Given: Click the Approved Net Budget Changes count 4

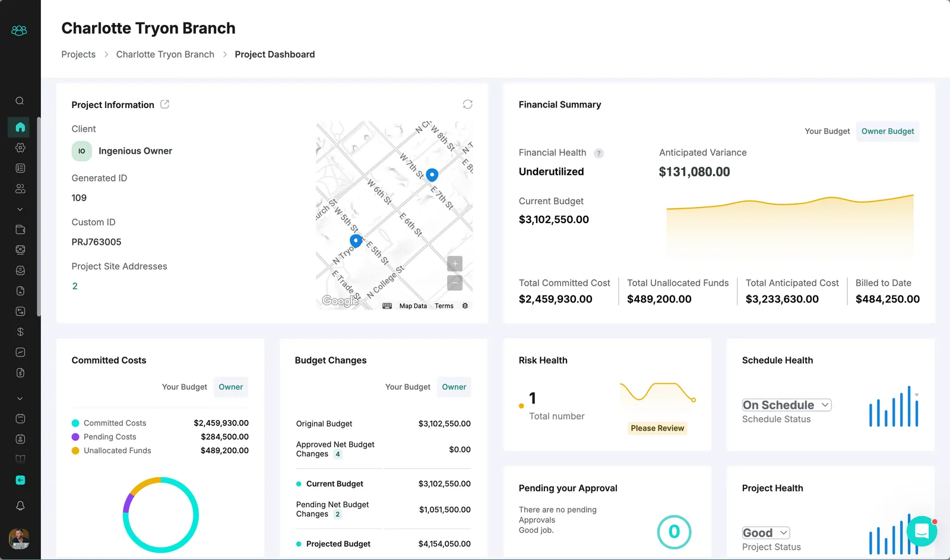Looking at the screenshot, I should pyautogui.click(x=338, y=454).
